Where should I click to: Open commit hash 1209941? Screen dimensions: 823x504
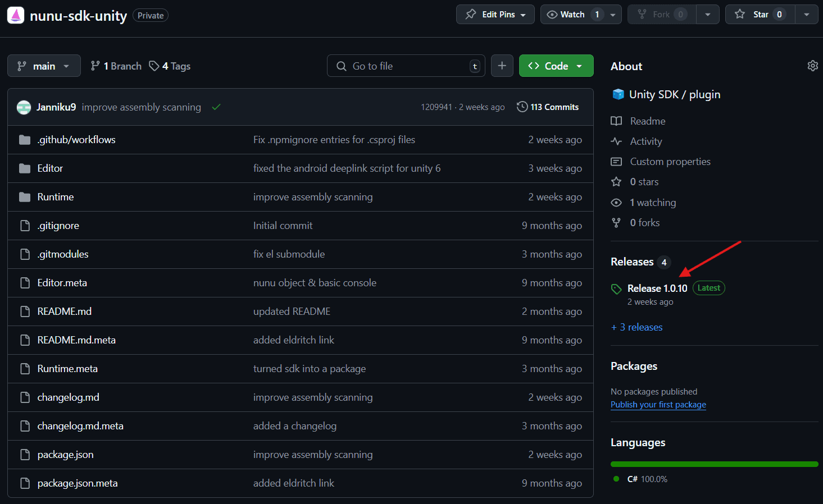pos(436,107)
